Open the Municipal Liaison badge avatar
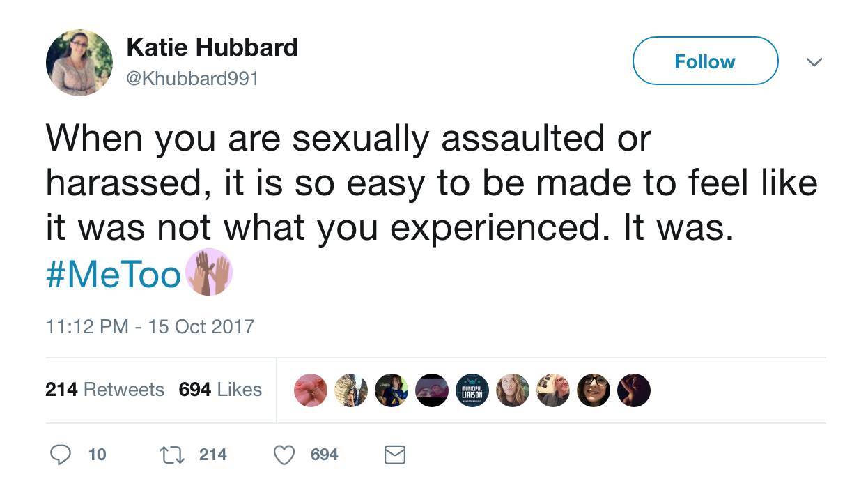 click(x=472, y=390)
